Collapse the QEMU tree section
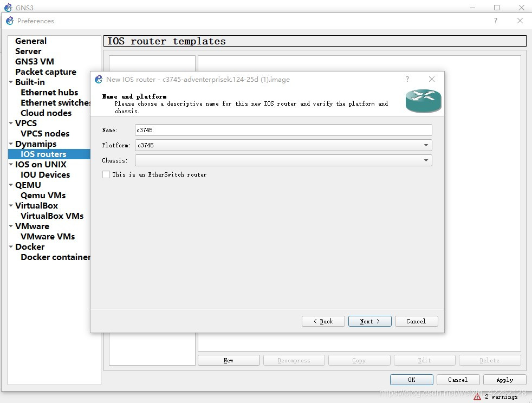Image resolution: width=532 pixels, height=403 pixels. [11, 185]
